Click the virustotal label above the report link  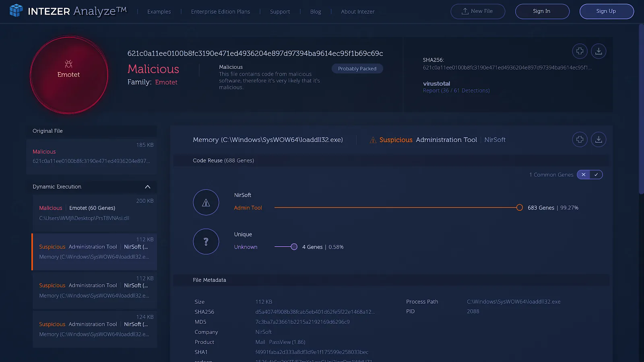click(x=436, y=84)
